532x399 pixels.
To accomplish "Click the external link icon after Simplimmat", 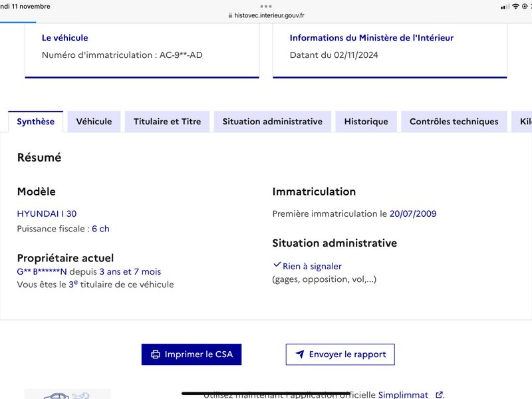I will pyautogui.click(x=439, y=394).
